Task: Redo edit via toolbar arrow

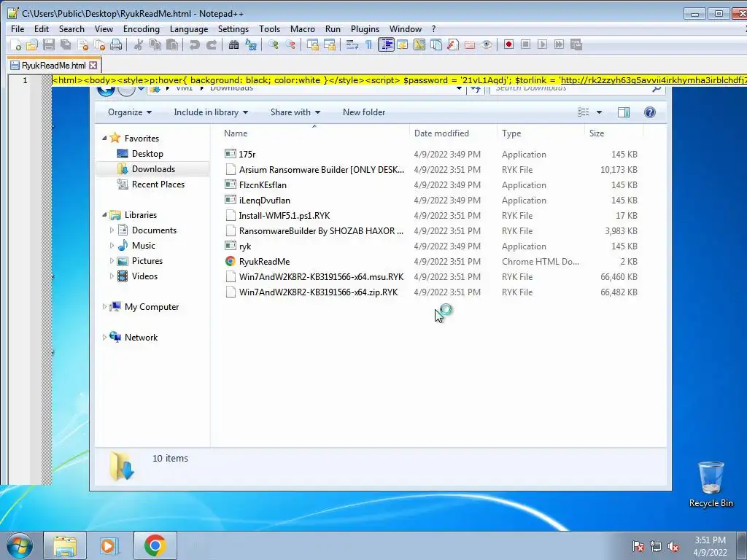Action: tap(211, 44)
